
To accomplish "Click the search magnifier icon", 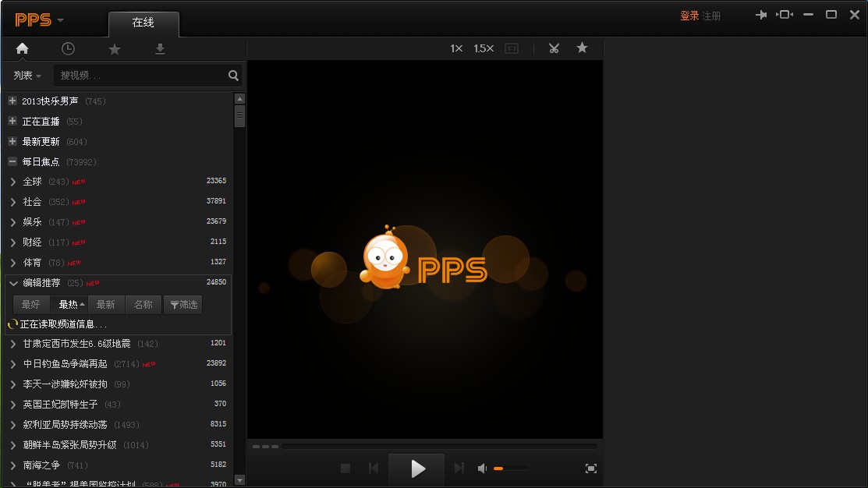I will pyautogui.click(x=233, y=76).
